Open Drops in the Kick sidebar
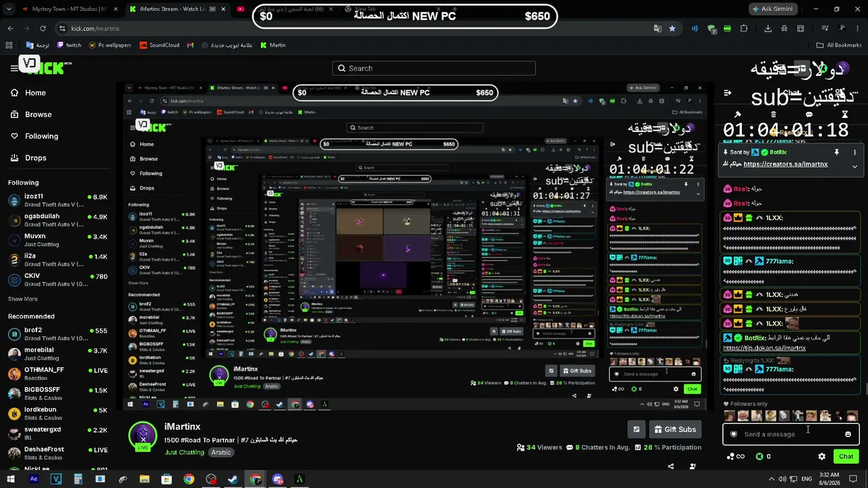Screen dimensions: 868x488 click(28, 158)
